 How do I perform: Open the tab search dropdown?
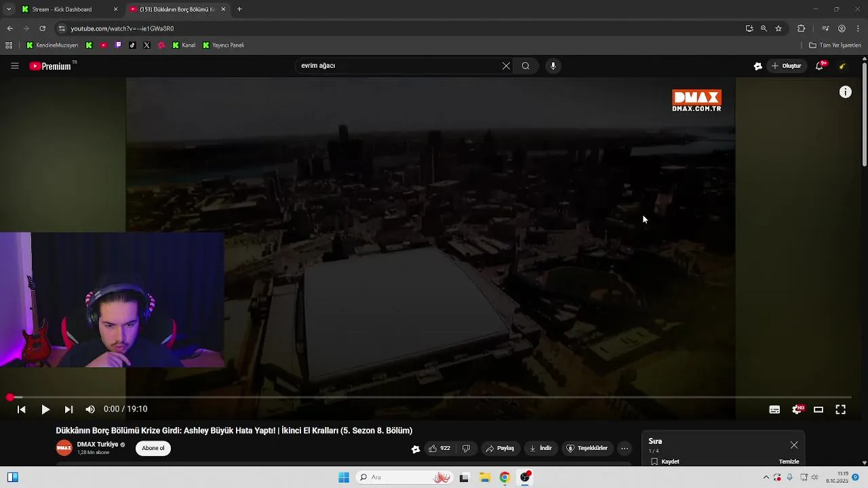(x=9, y=9)
